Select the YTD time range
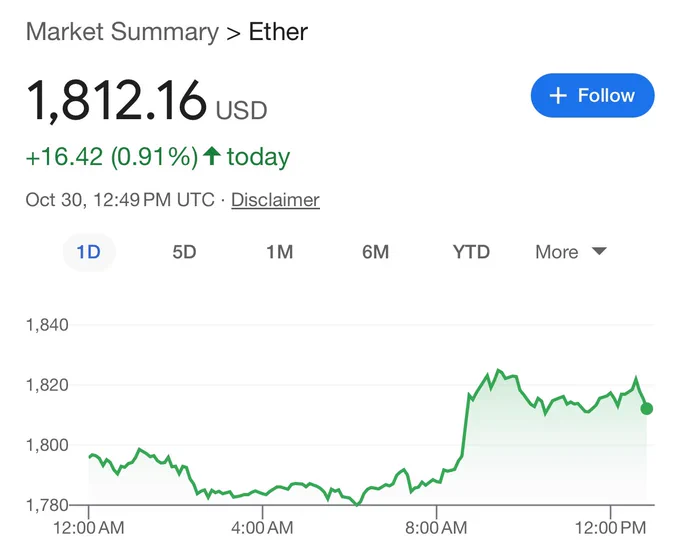This screenshot has height=560, width=680. [471, 252]
